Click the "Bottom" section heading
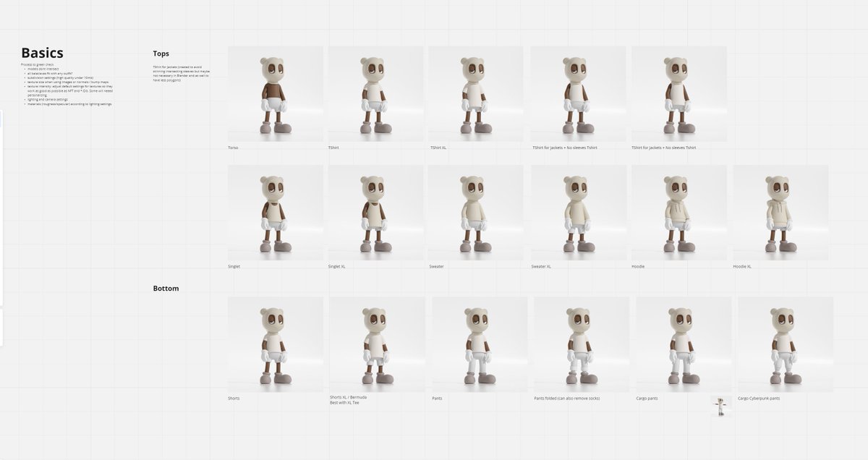This screenshot has height=460, width=868. point(166,289)
